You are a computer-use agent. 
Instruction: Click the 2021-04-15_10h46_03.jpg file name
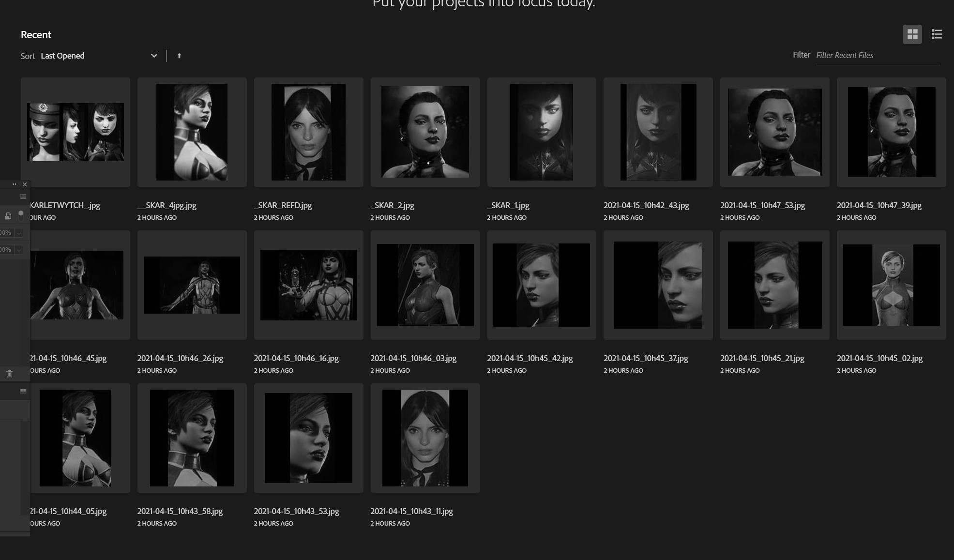414,358
